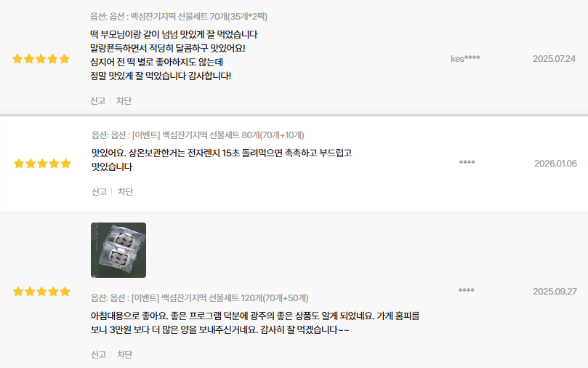Click option text 선물세트 70개(35개*2팩)
The height and width of the screenshot is (368, 588).
(222, 17)
